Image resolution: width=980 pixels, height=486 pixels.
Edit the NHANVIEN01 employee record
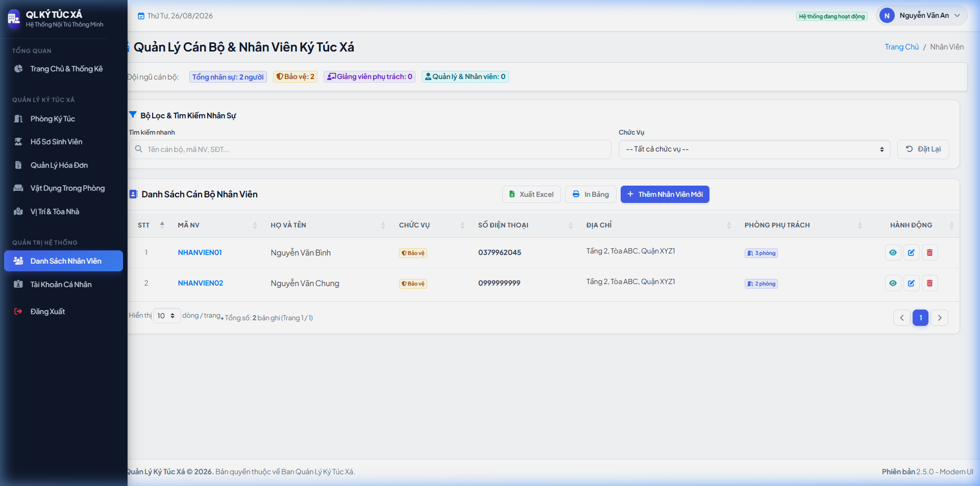pyautogui.click(x=911, y=252)
